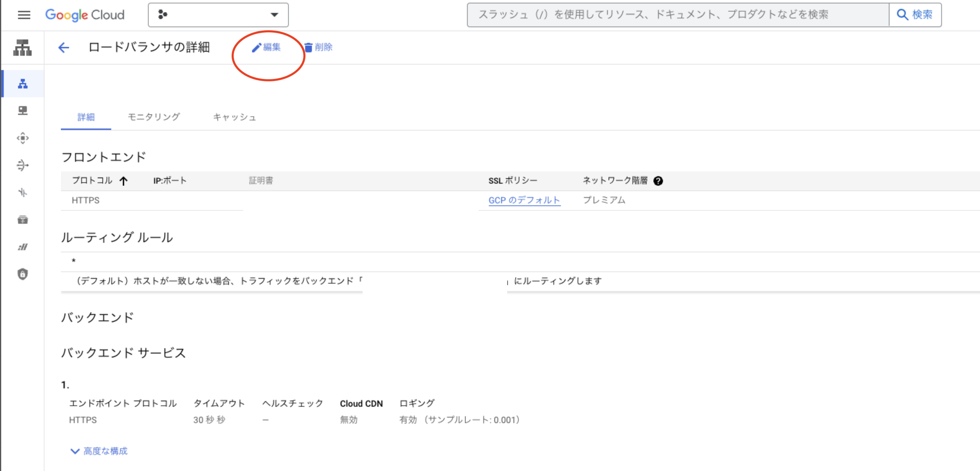Open the Traffic Director sidebar icon
The image size is (980, 471).
click(x=22, y=192)
